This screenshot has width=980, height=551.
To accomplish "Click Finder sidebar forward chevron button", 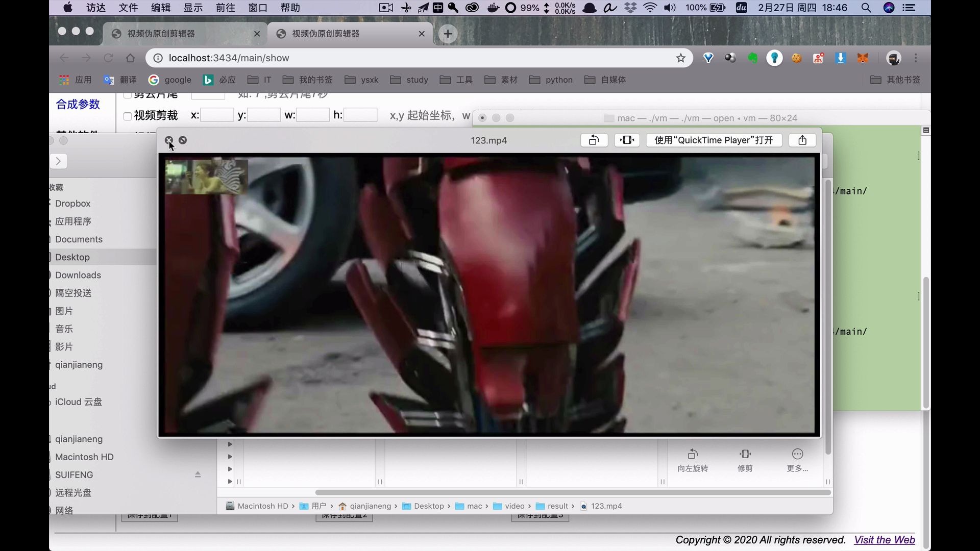I will (x=58, y=161).
